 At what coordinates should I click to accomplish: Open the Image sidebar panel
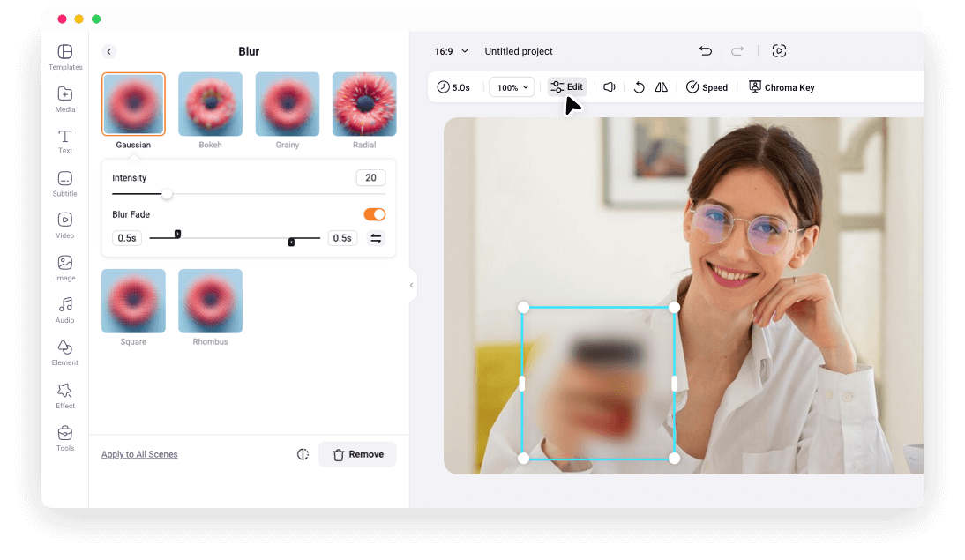pyautogui.click(x=65, y=268)
